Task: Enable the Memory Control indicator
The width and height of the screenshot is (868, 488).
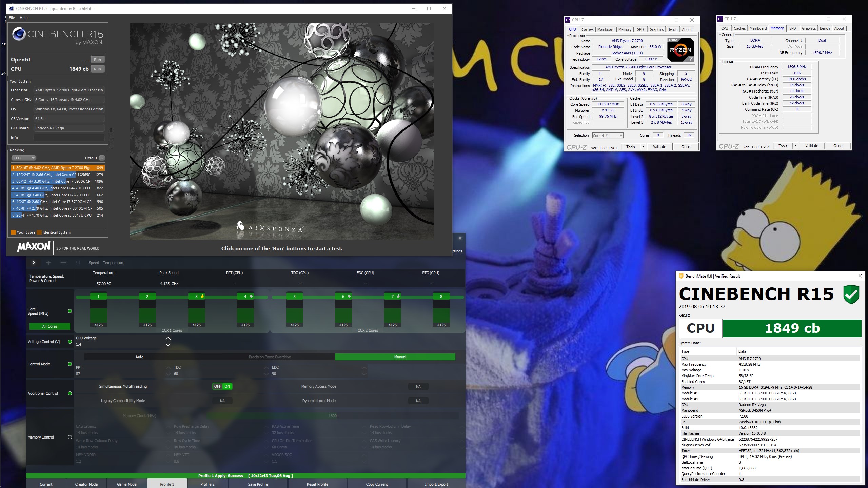Action: (x=70, y=437)
